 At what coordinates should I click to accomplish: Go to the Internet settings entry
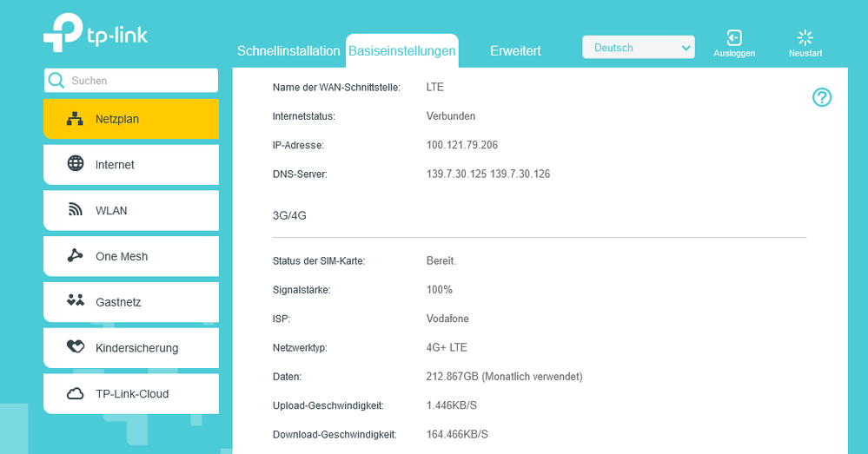coord(131,165)
